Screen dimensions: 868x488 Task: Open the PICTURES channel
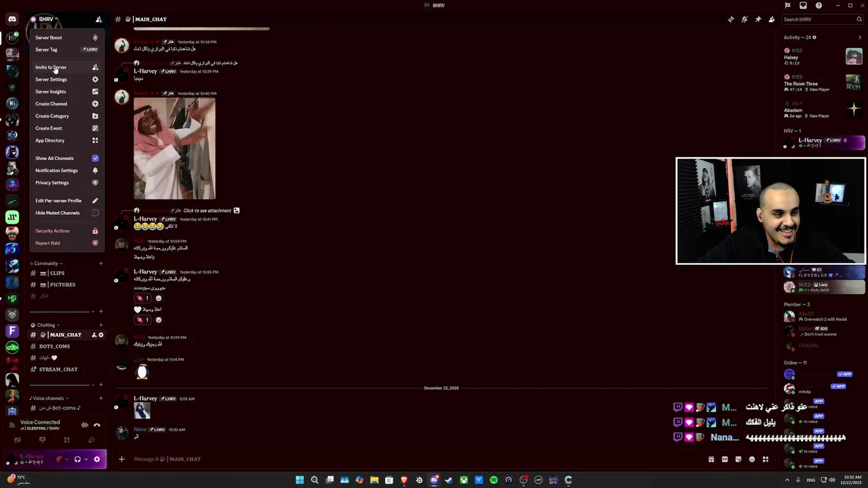tap(66, 285)
